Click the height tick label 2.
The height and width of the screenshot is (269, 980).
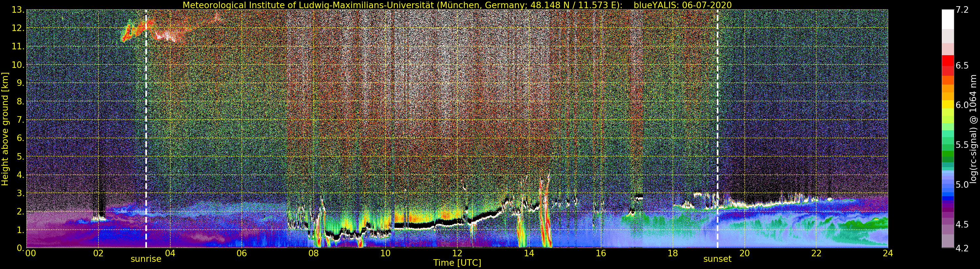point(21,211)
